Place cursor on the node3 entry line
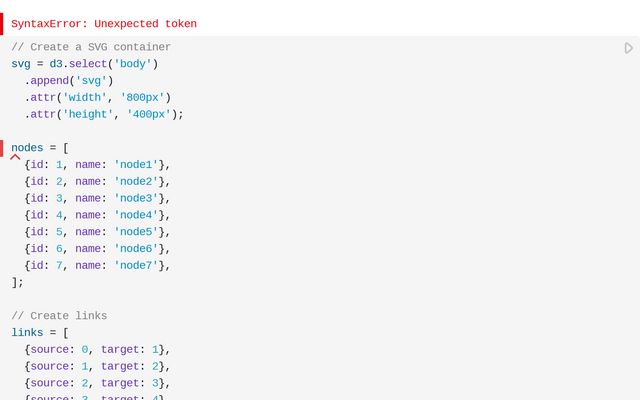The height and width of the screenshot is (400, 640). coord(97,198)
